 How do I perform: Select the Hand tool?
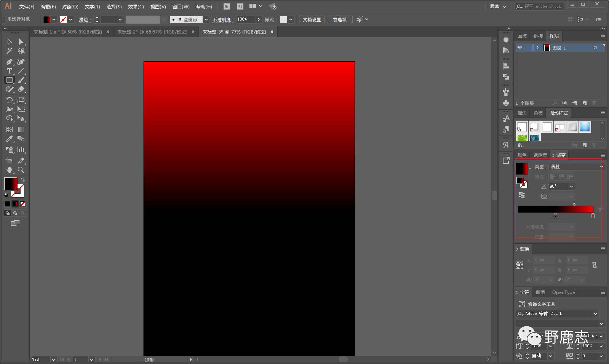[9, 170]
